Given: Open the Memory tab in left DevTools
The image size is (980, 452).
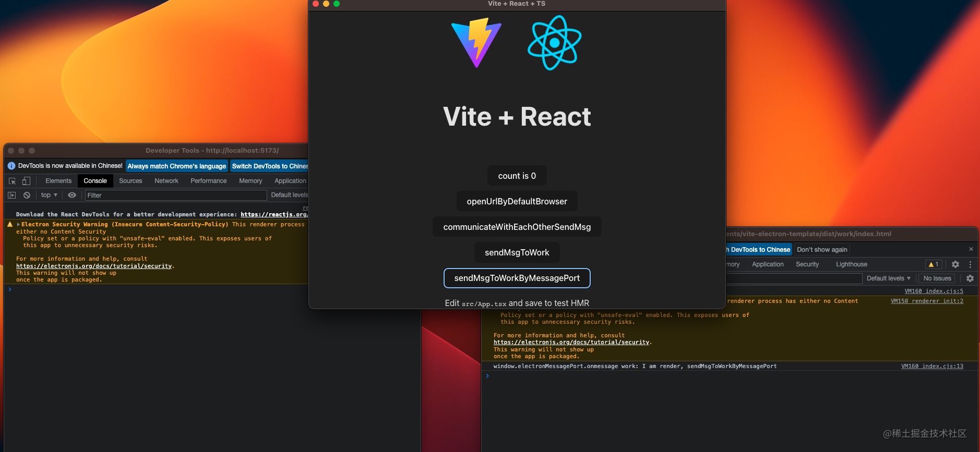Looking at the screenshot, I should click(x=250, y=181).
